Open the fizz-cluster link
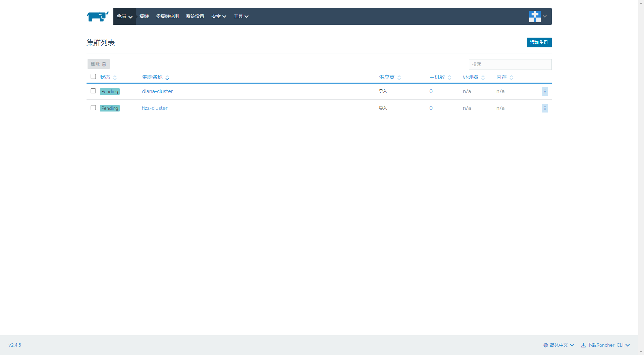Viewport: 644px width, 355px height. pos(155,108)
